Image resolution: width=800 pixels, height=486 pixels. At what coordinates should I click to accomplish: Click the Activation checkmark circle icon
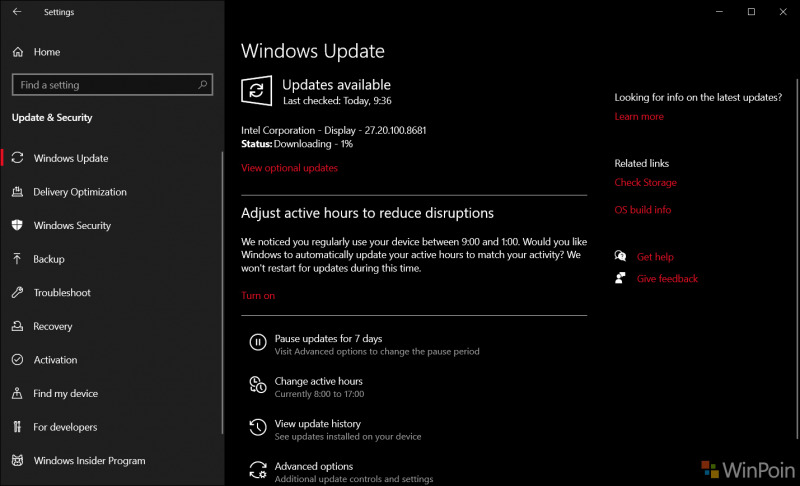point(17,360)
